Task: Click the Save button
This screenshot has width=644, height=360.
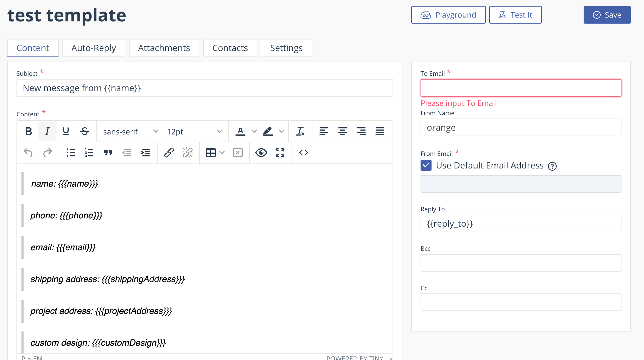Action: [607, 15]
